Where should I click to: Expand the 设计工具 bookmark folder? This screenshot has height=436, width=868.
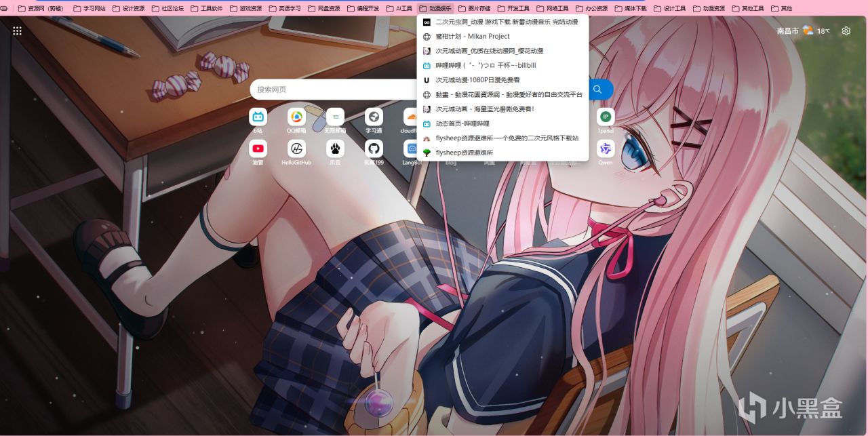click(669, 9)
